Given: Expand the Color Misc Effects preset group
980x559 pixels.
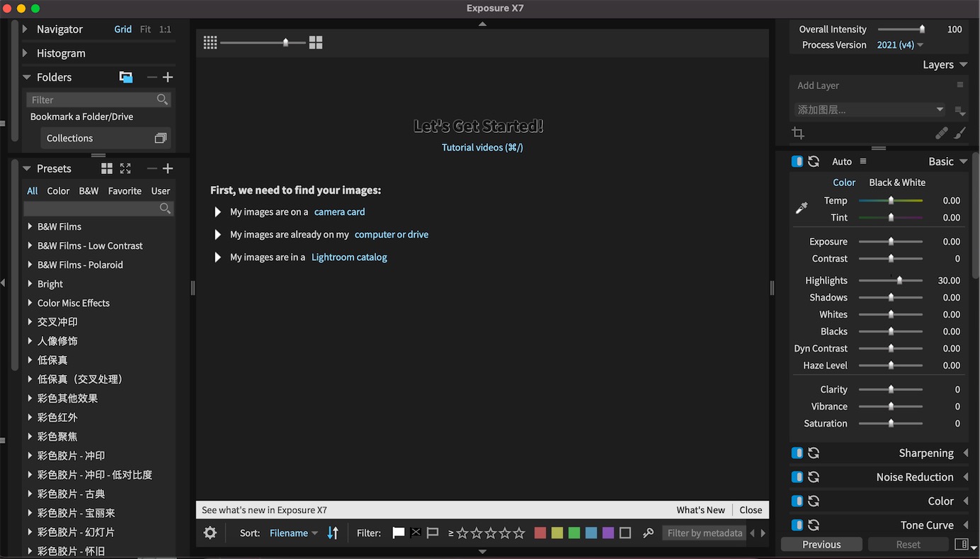Looking at the screenshot, I should tap(30, 303).
